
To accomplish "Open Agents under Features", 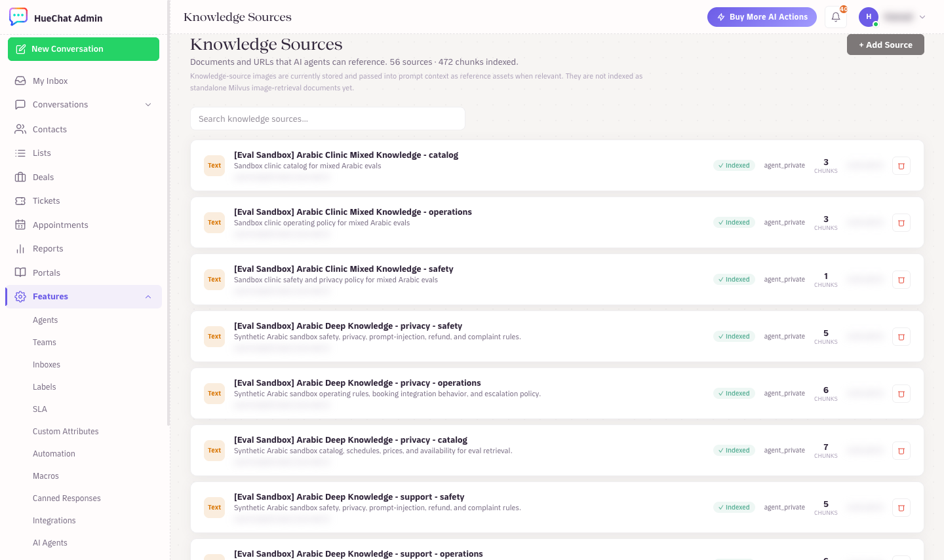I will tap(45, 320).
